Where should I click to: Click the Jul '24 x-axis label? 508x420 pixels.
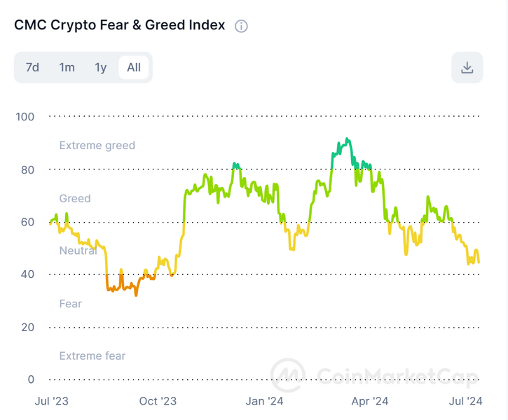coord(465,401)
